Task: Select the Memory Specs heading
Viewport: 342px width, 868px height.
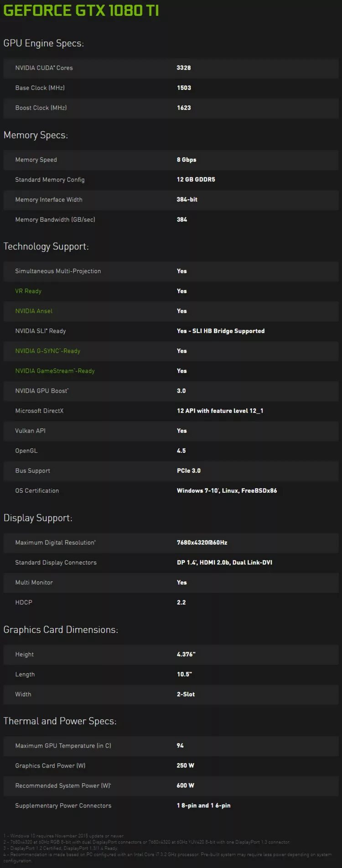Action: pyautogui.click(x=36, y=135)
